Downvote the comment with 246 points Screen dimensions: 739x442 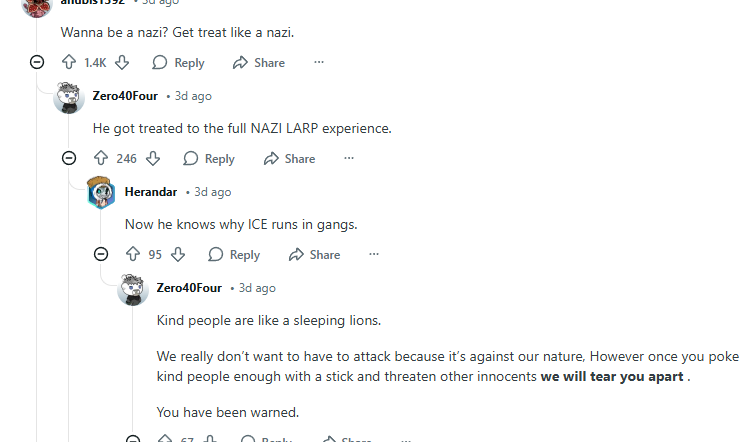[153, 159]
